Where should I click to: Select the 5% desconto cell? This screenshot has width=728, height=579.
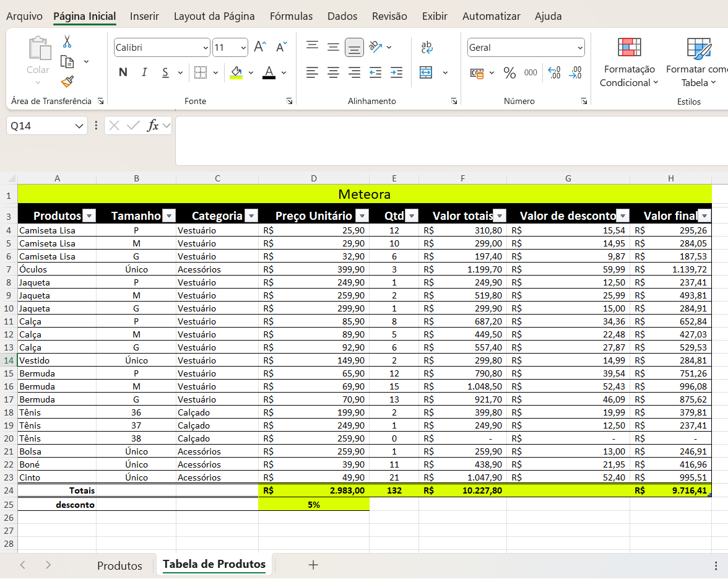[x=314, y=505]
